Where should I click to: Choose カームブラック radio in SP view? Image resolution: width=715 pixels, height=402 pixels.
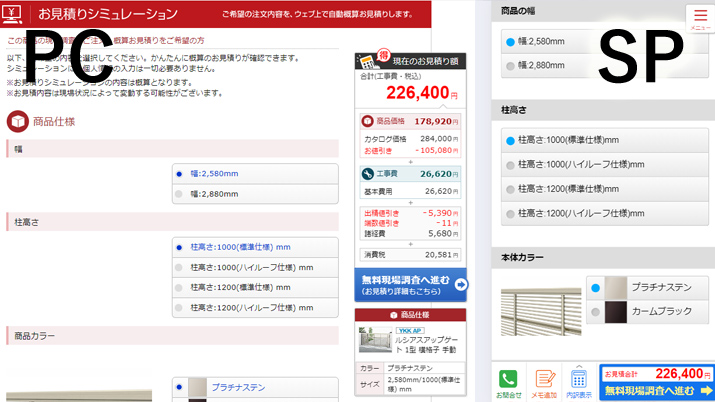595,312
